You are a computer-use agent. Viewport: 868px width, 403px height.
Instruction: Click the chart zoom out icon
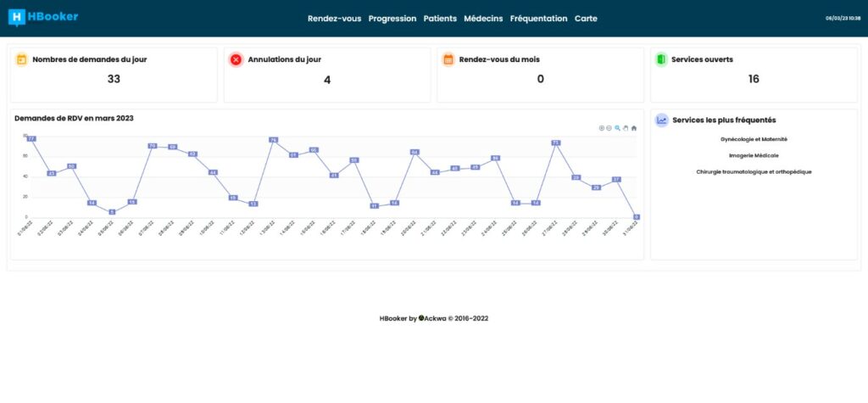[x=609, y=128]
